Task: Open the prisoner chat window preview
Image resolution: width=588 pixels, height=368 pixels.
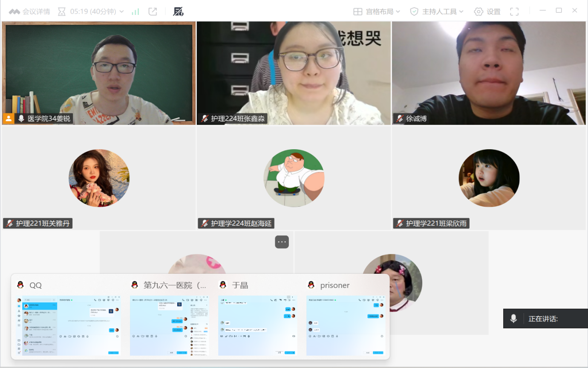Action: (346, 325)
